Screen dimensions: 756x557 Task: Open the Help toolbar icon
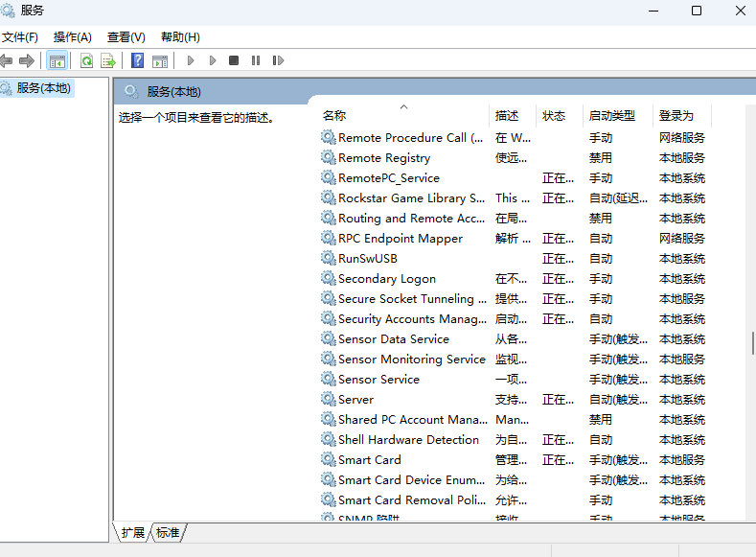pos(137,60)
